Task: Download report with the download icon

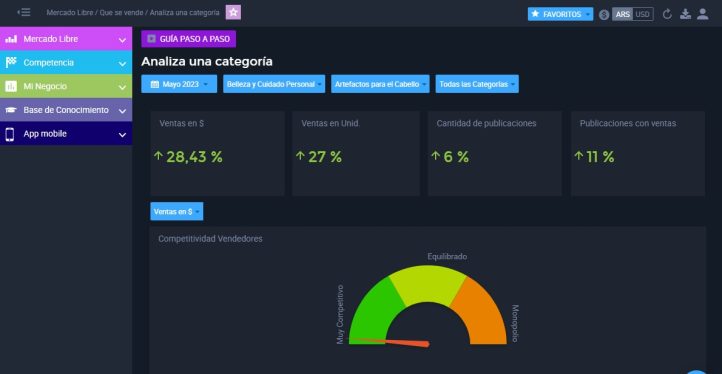Action: pyautogui.click(x=686, y=14)
